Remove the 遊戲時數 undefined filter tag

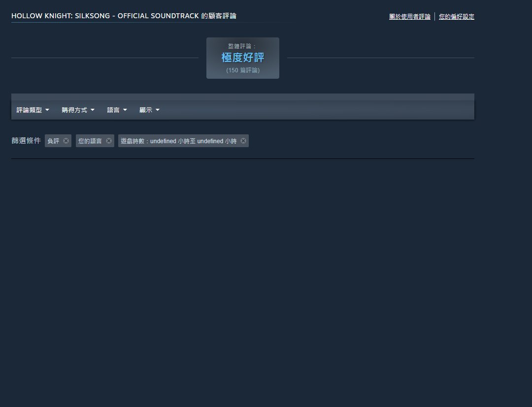(243, 141)
